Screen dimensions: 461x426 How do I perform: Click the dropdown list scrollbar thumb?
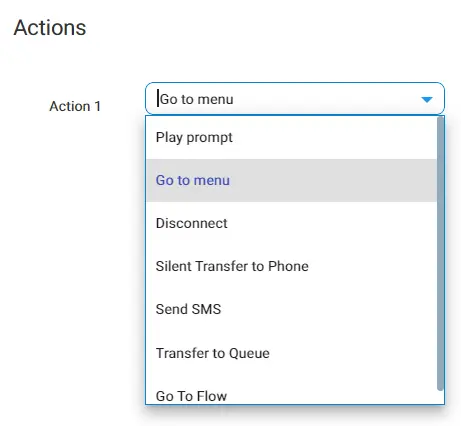click(440, 253)
